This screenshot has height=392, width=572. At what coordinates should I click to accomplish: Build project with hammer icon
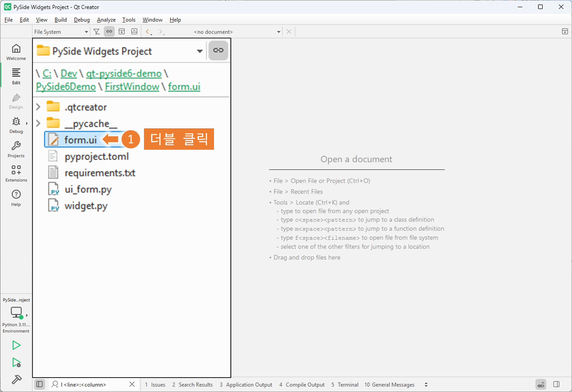(x=16, y=379)
